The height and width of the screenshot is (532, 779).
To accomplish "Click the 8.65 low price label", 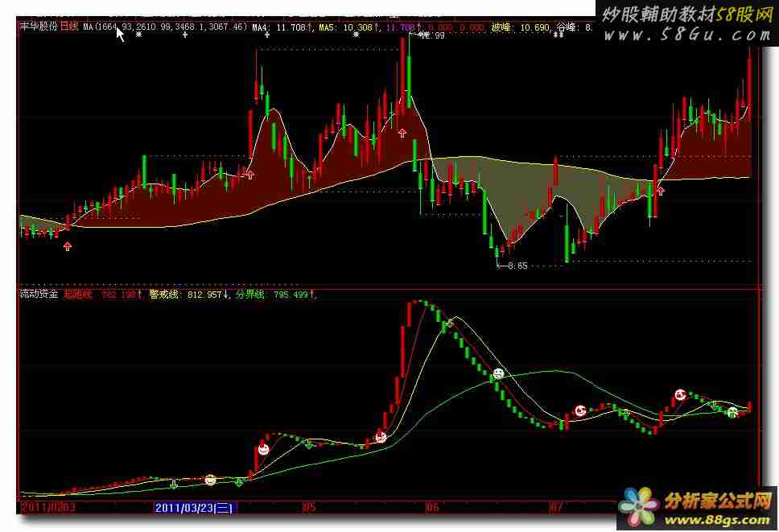I will (x=517, y=266).
